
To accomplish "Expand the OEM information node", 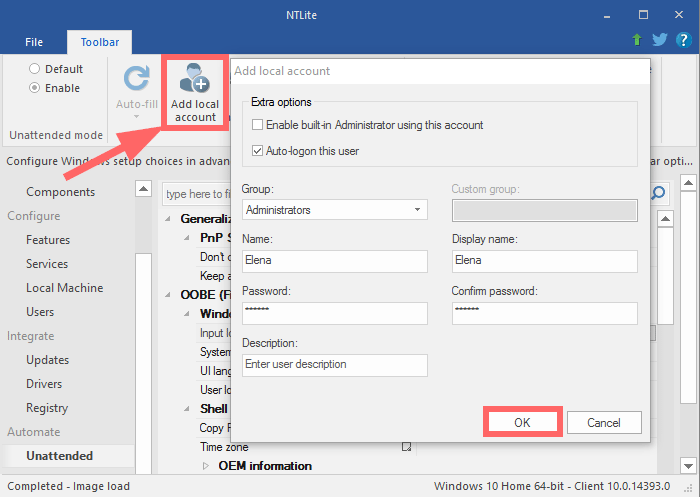I will point(206,466).
